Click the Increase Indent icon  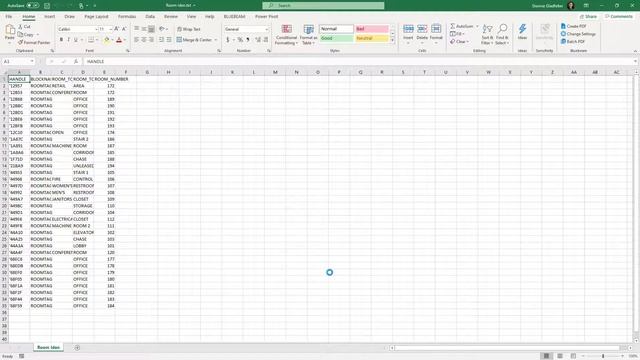pyautogui.click(x=169, y=40)
